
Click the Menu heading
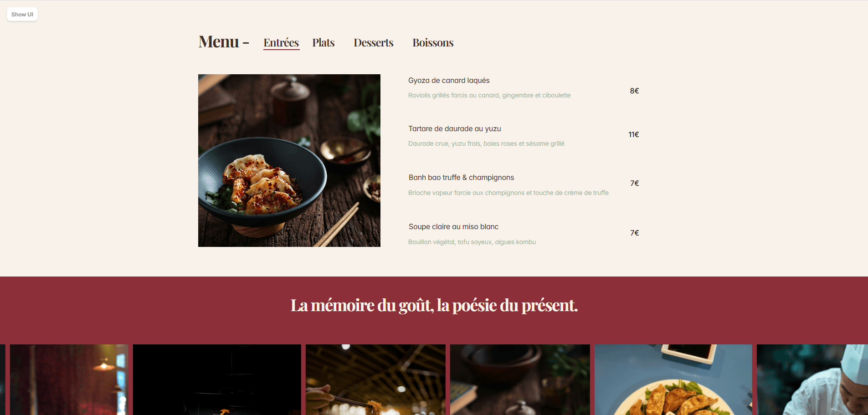[x=223, y=42]
